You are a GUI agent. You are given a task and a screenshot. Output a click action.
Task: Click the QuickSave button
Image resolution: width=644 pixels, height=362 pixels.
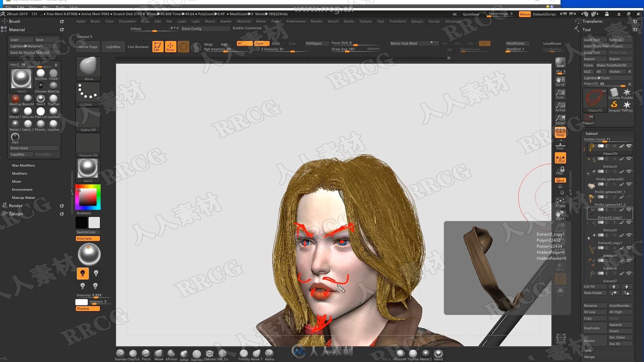pos(470,14)
